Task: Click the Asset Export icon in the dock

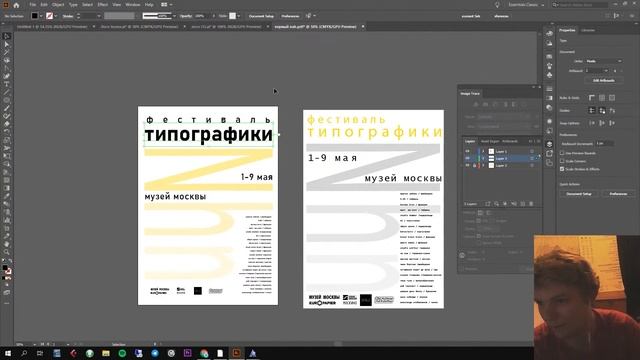Action: pos(549,153)
